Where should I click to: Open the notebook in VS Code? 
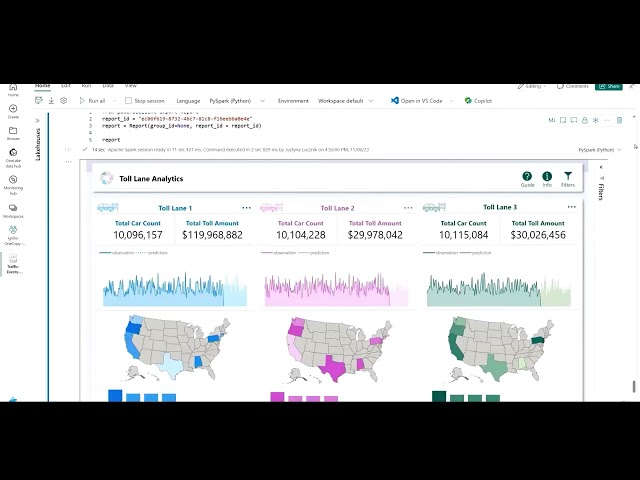click(x=416, y=100)
